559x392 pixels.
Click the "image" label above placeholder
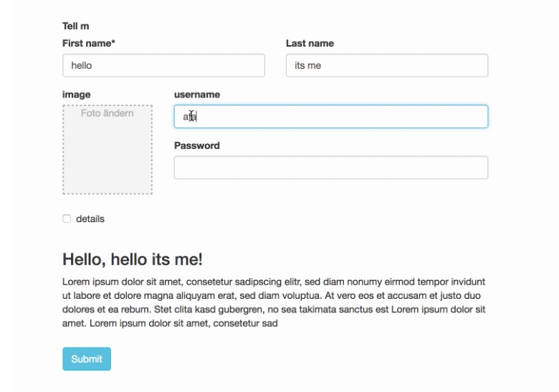[77, 95]
